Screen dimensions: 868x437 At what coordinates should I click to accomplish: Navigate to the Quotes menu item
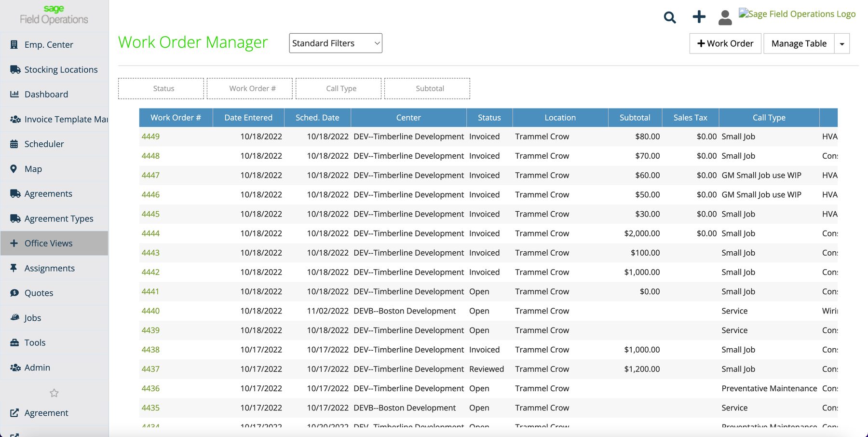54,293
